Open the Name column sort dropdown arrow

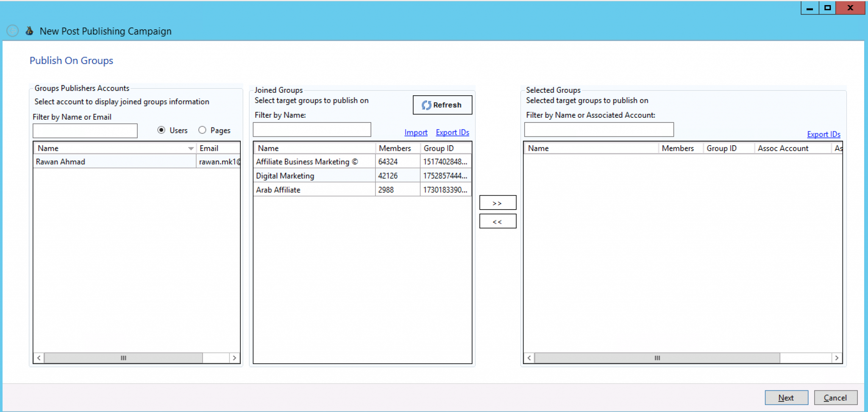[x=191, y=148]
